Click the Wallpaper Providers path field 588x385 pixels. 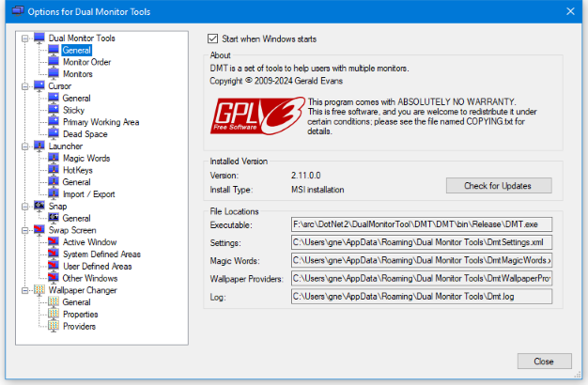click(x=422, y=278)
